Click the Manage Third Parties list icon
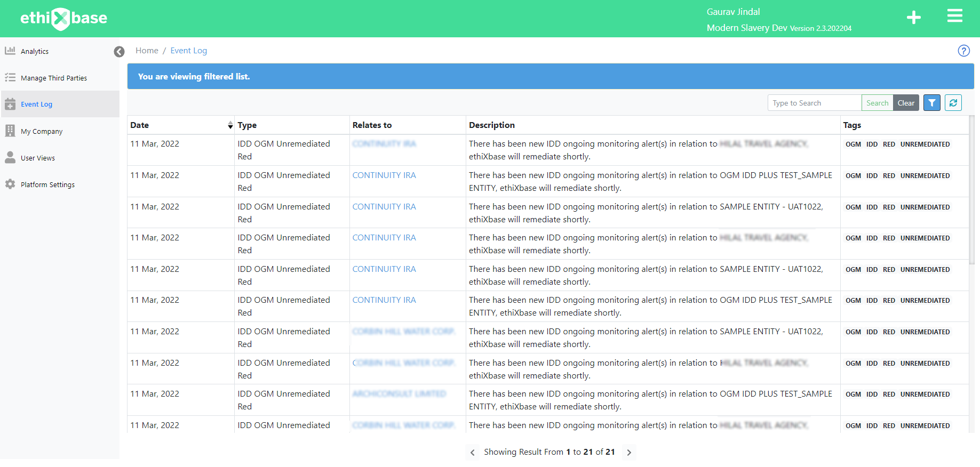 [10, 77]
